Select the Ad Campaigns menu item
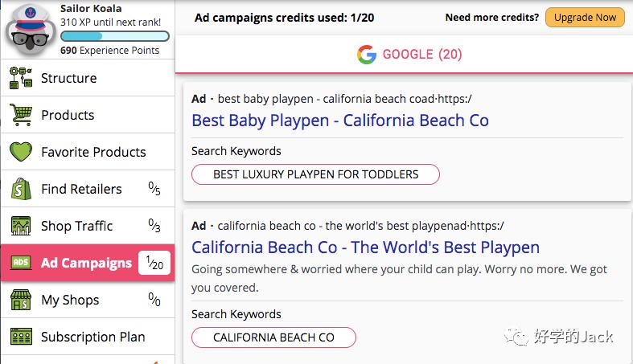This screenshot has height=364, width=633. (x=86, y=264)
